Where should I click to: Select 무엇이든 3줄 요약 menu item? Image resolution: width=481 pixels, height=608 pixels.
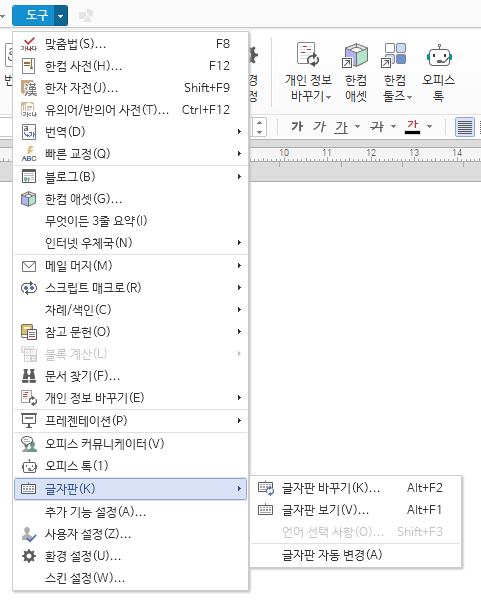pyautogui.click(x=130, y=221)
